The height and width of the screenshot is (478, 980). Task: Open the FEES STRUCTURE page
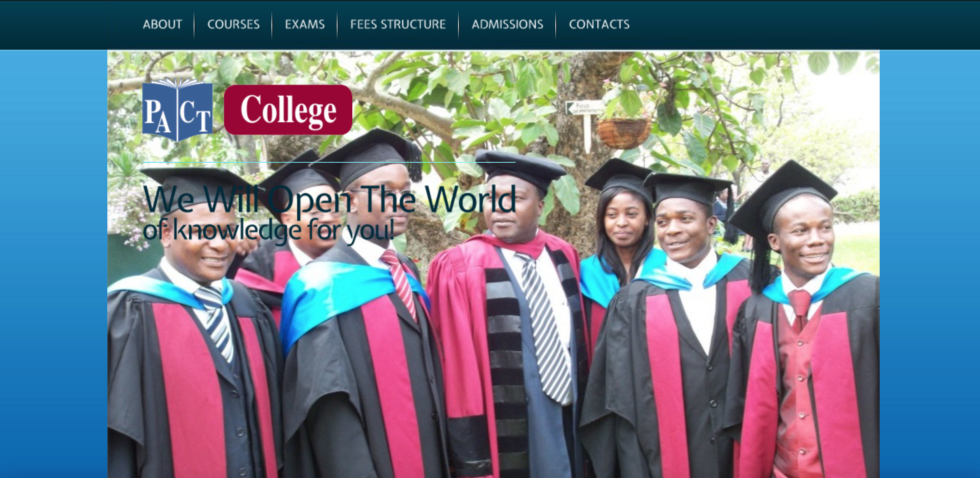click(398, 25)
